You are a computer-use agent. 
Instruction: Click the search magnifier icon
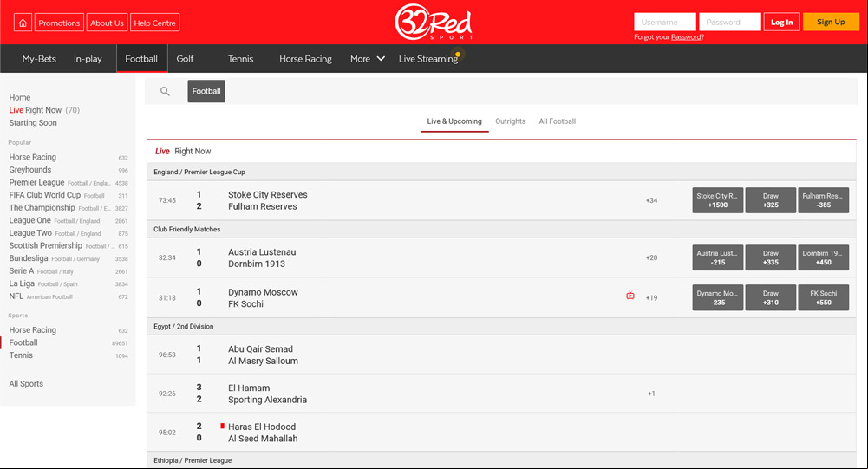pyautogui.click(x=165, y=91)
